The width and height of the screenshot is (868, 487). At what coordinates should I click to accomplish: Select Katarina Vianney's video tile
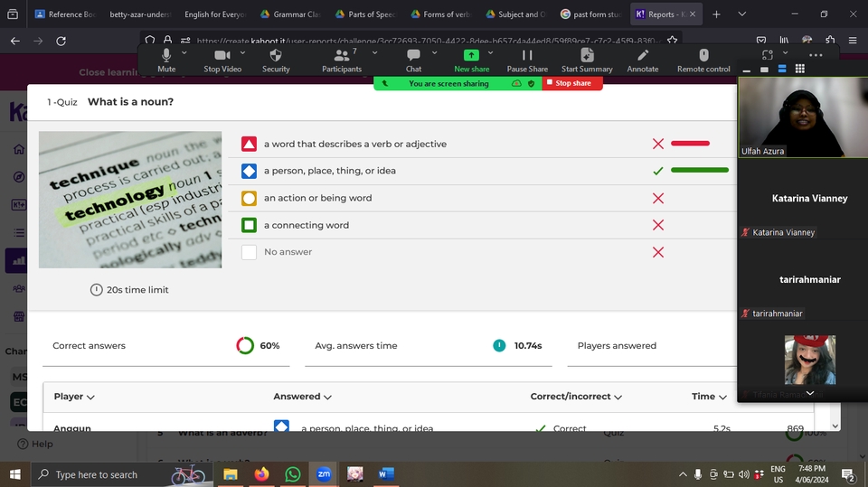tap(803, 199)
